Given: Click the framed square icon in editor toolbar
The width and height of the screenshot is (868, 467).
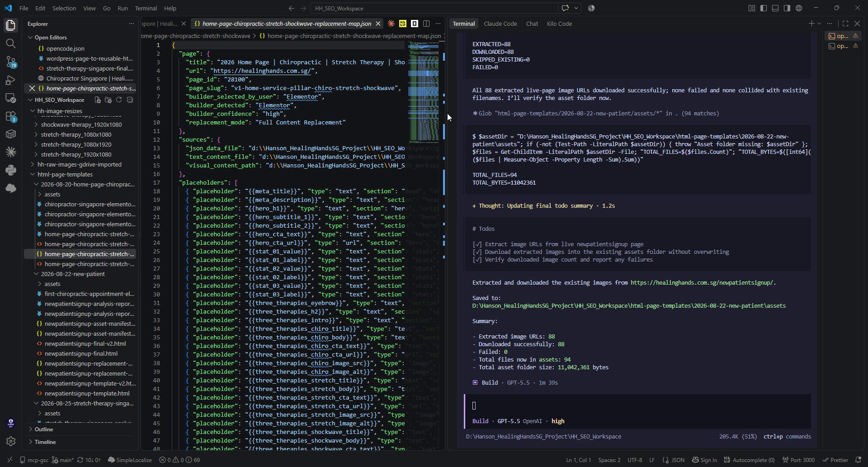Looking at the screenshot, I should click(415, 24).
